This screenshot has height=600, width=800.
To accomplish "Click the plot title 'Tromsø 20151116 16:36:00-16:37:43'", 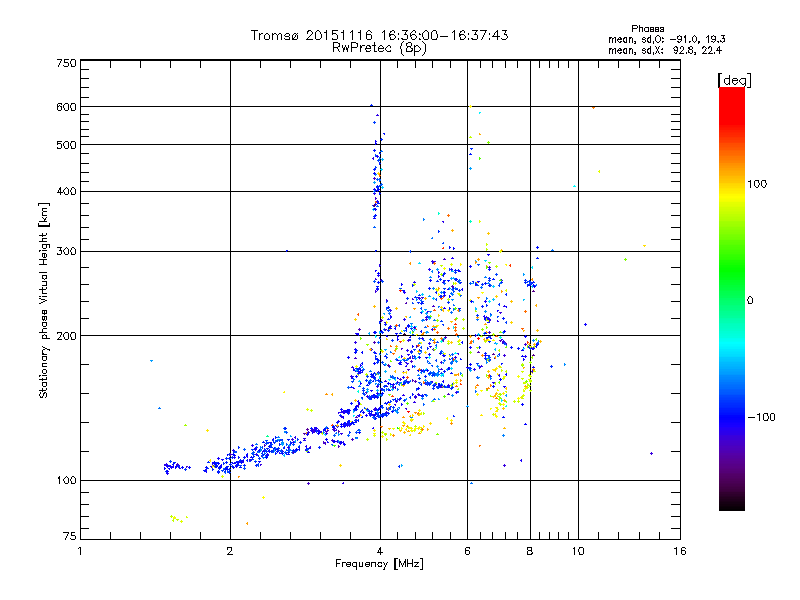I will (x=380, y=35).
